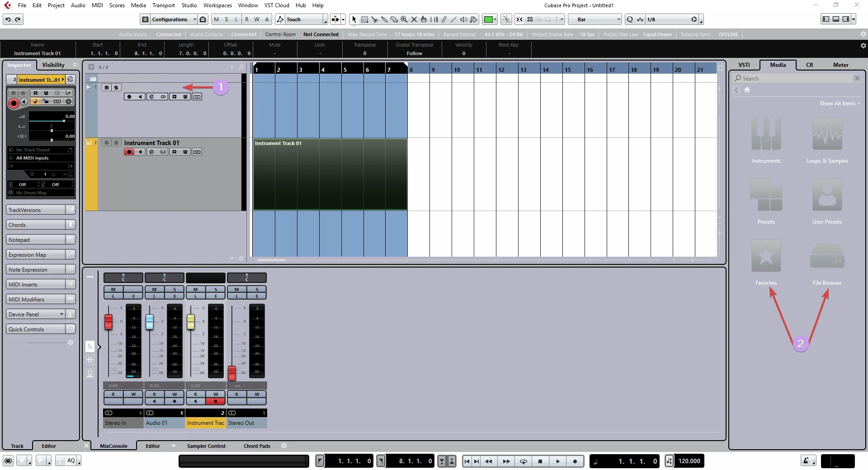This screenshot has height=470, width=868.
Task: Select the Draw pencil tool
Action: (444, 19)
